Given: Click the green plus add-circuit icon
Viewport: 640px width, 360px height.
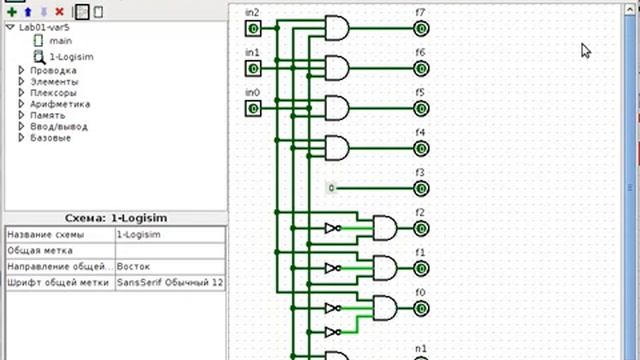Looking at the screenshot, I should [12, 12].
